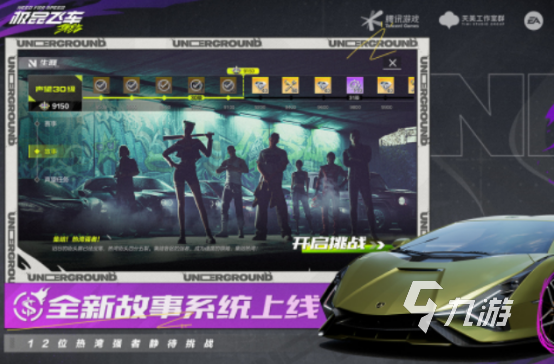Click the EA logo
This screenshot has width=554, height=364.
[x=534, y=21]
